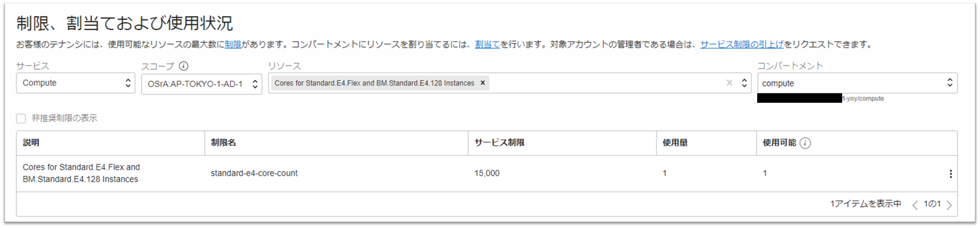Expand the resource selector arrows
The image size is (980, 228).
click(744, 83)
